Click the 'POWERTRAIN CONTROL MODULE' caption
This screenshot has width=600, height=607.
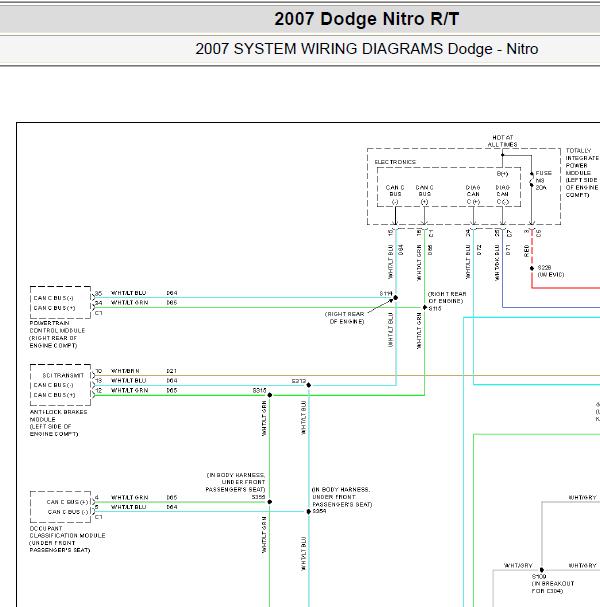point(57,334)
